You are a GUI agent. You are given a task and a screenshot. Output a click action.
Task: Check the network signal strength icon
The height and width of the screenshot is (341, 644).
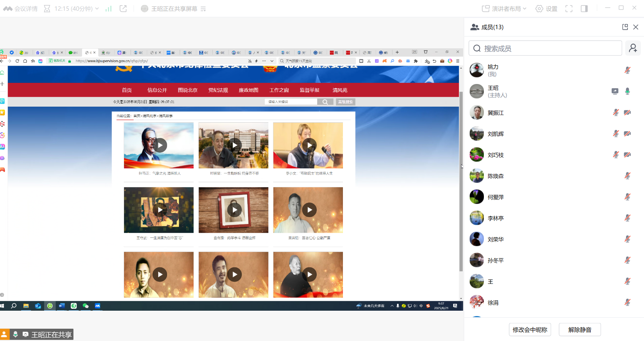(x=108, y=8)
